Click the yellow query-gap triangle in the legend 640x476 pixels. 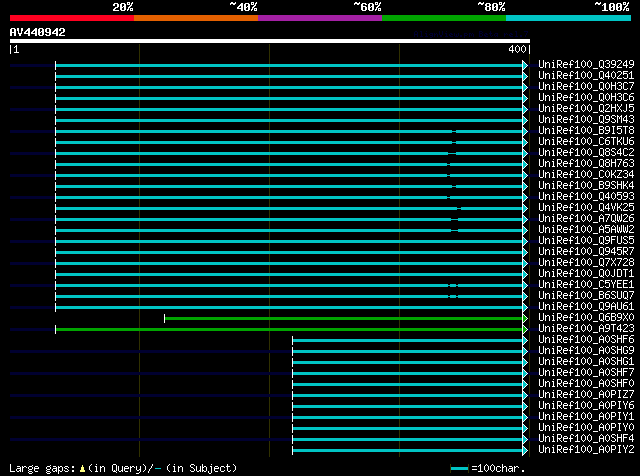pos(82,469)
